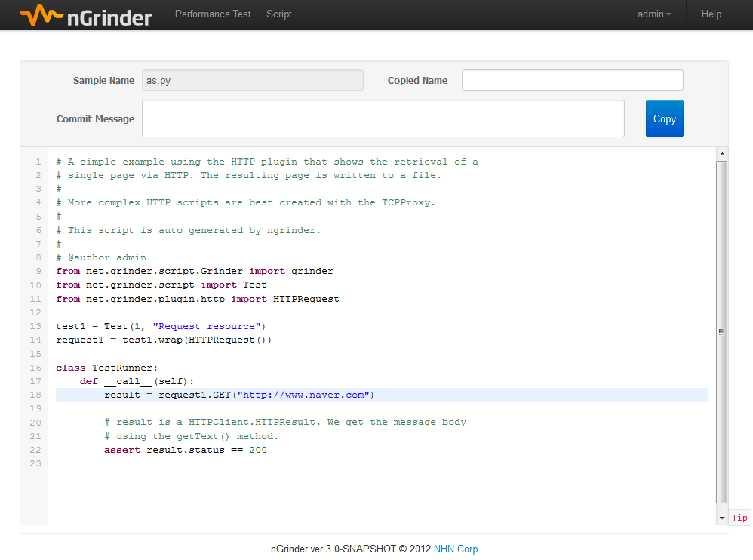Expand the admin user dropdown
The height and width of the screenshot is (560, 753).
[653, 14]
